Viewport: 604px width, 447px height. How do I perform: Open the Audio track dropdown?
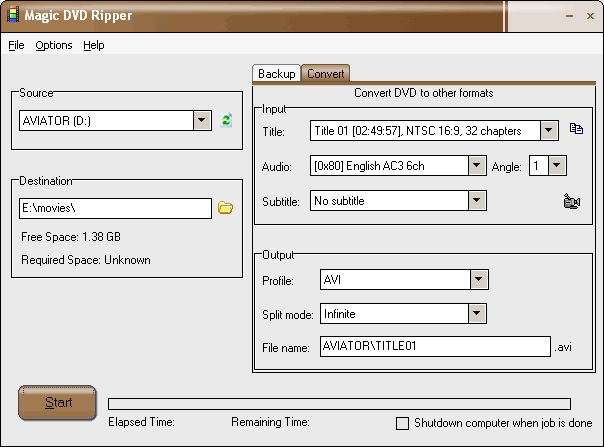477,166
